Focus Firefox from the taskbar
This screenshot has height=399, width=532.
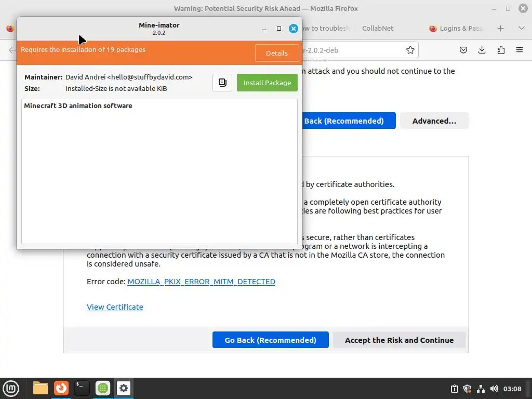point(61,388)
